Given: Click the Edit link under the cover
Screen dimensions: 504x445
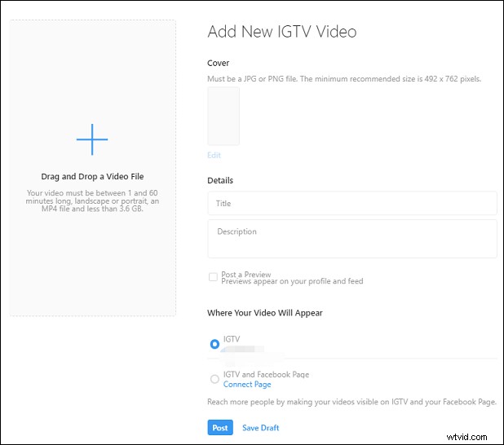Looking at the screenshot, I should click(x=214, y=155).
